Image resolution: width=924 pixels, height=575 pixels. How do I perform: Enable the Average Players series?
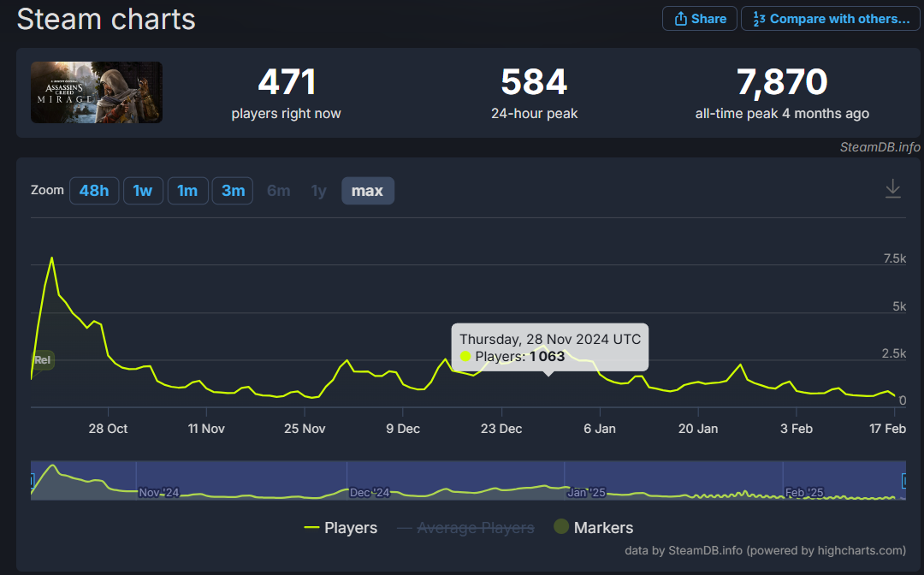tap(466, 528)
